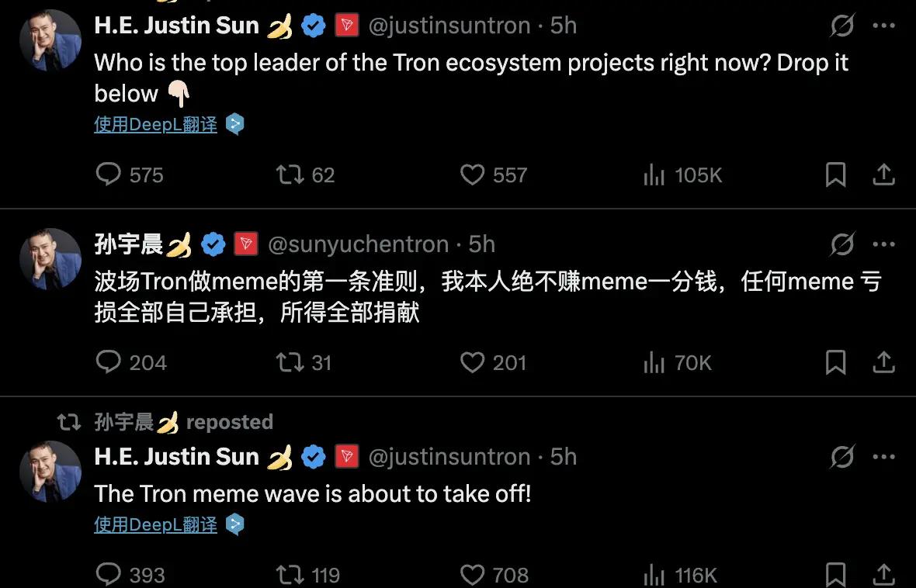
Task: Open the Grok icon on the first tweet
Action: pyautogui.click(x=842, y=26)
